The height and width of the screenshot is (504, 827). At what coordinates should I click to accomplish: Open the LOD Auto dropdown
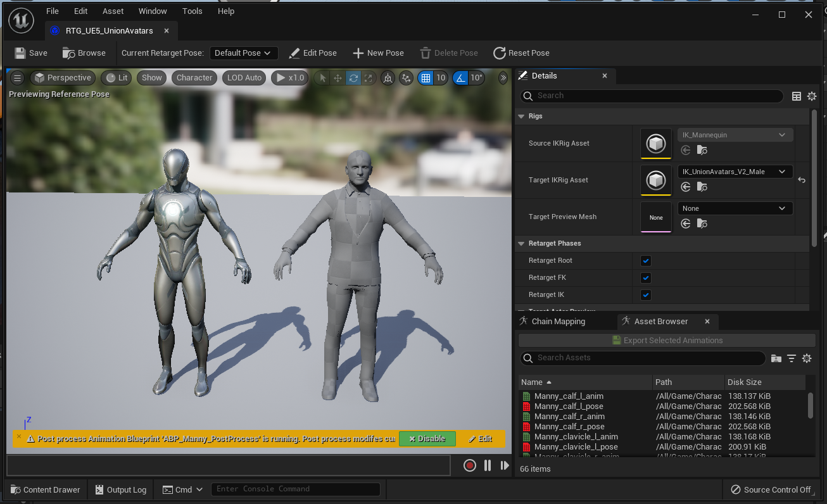click(x=244, y=78)
